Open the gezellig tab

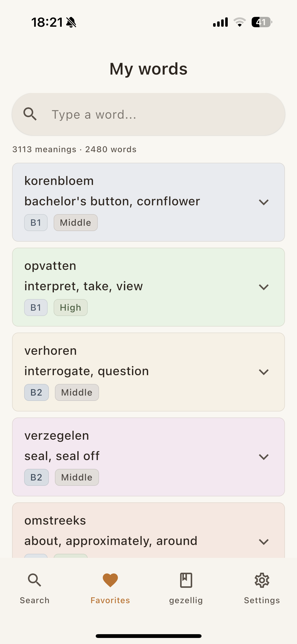(x=186, y=600)
